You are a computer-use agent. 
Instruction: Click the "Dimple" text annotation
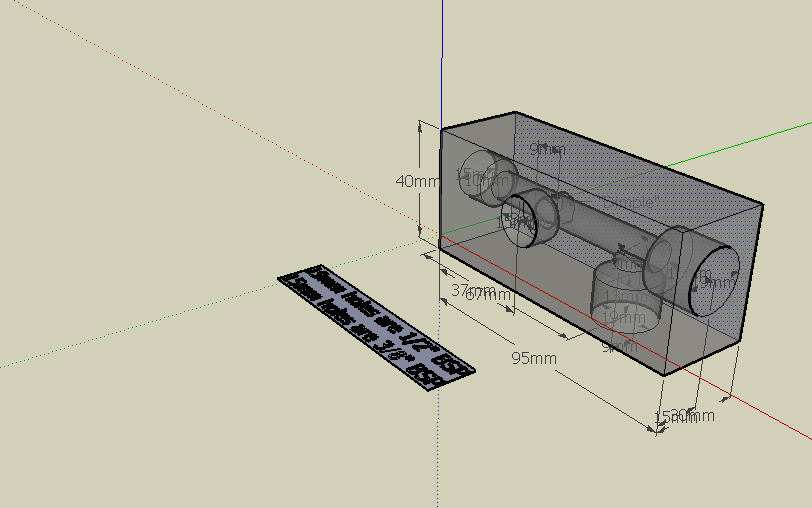tap(629, 202)
